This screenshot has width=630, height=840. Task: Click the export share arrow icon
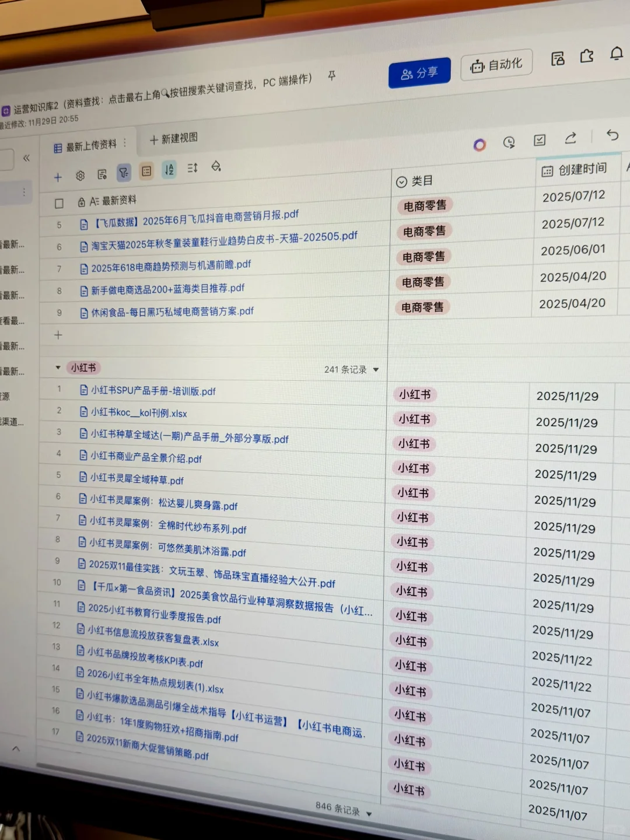(x=570, y=138)
